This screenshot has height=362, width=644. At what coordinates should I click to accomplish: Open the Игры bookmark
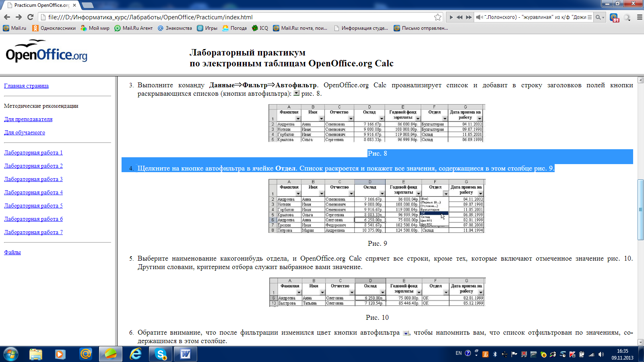tap(207, 28)
